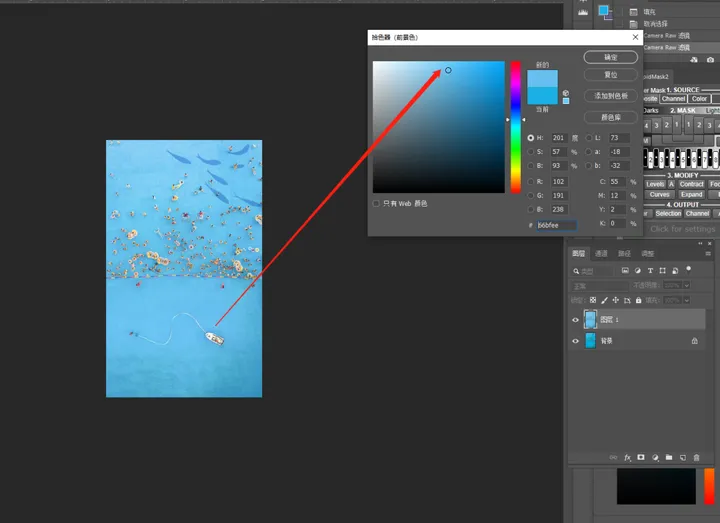Open the fill (填充) dropdown arrow

tap(686, 300)
